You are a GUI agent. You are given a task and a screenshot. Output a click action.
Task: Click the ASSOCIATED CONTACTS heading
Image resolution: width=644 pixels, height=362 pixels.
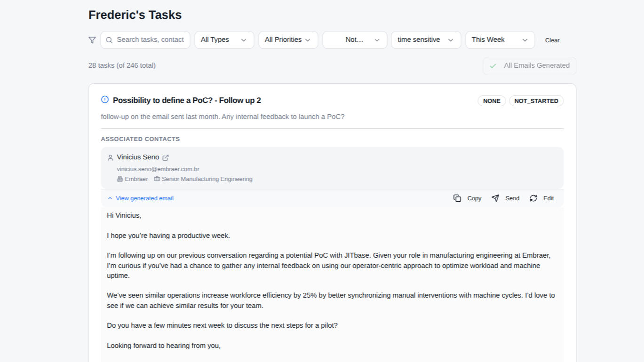click(x=140, y=139)
